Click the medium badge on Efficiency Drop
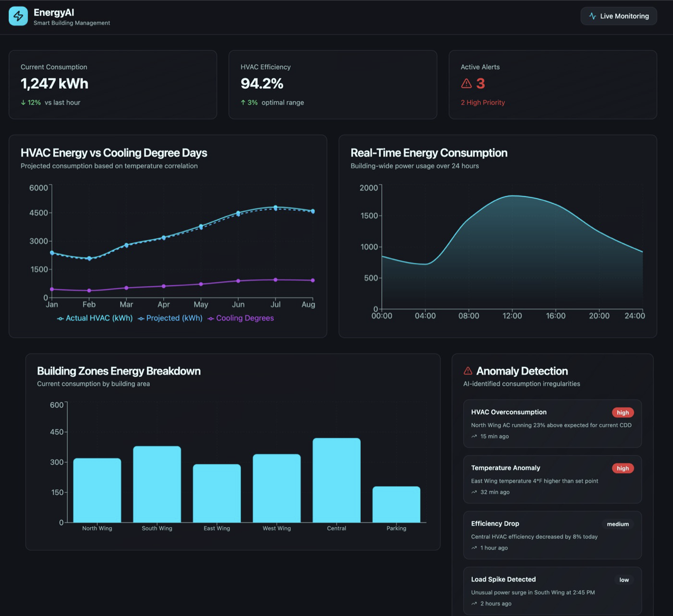The height and width of the screenshot is (616, 673). pyautogui.click(x=618, y=524)
